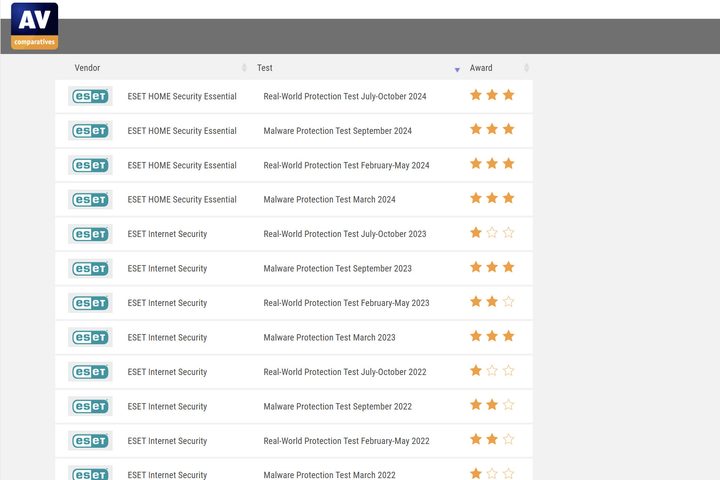Select product name in Real-World July-October 2024 row
720x480 pixels.
point(182,96)
